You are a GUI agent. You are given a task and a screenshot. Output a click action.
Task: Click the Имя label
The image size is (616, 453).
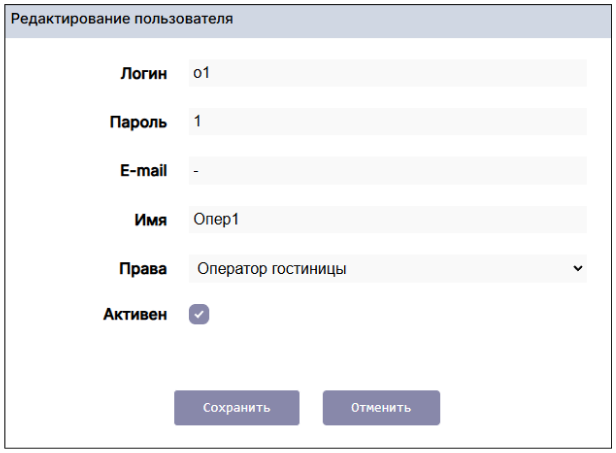[x=152, y=220]
